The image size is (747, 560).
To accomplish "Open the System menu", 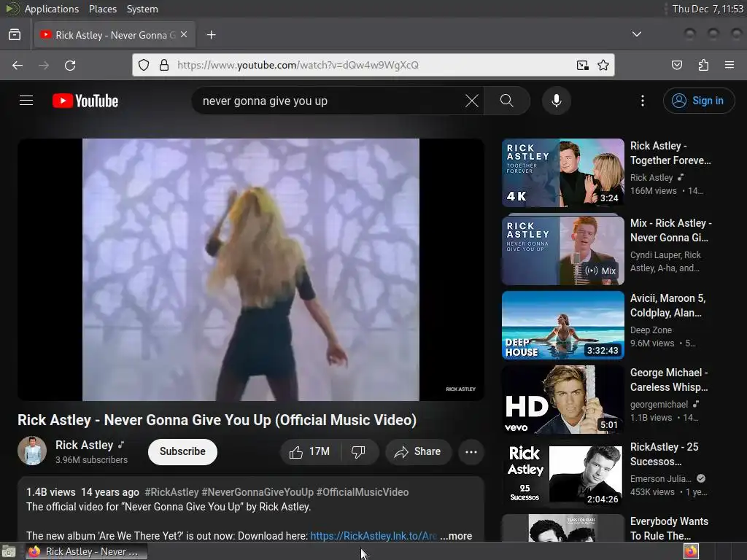I will pos(142,9).
